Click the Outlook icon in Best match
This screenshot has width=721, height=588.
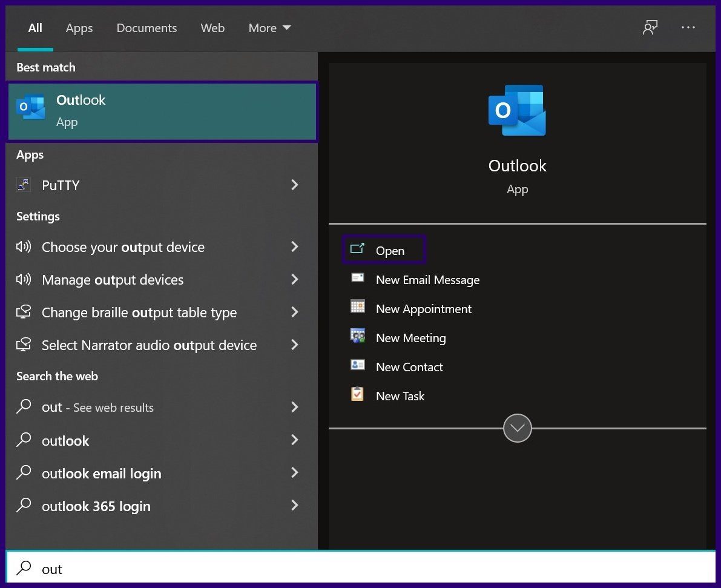[x=30, y=107]
